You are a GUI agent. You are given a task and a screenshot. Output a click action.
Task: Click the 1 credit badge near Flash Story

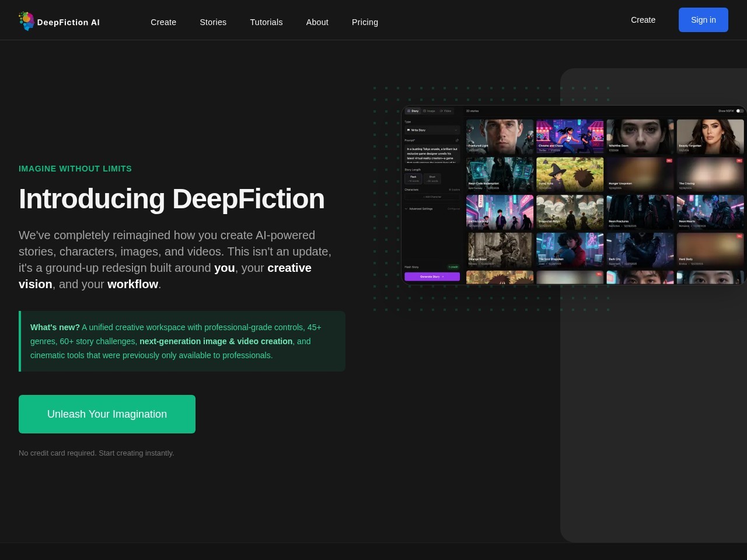click(453, 267)
